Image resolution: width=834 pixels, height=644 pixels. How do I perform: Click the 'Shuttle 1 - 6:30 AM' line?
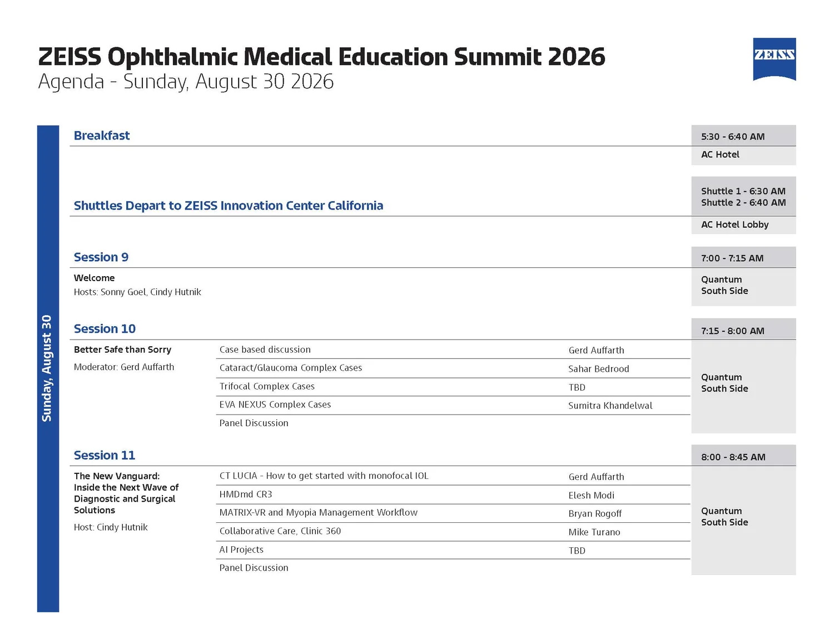coord(743,191)
